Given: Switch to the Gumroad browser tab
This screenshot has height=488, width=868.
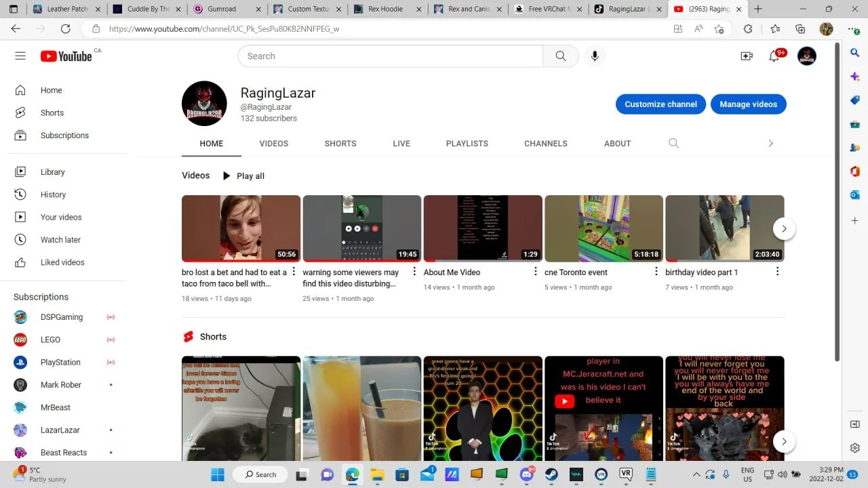Looking at the screenshot, I should [225, 9].
